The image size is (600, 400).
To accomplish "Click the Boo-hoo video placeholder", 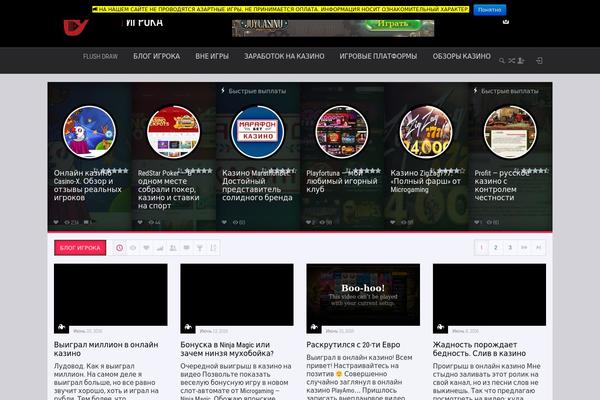I will 363,294.
